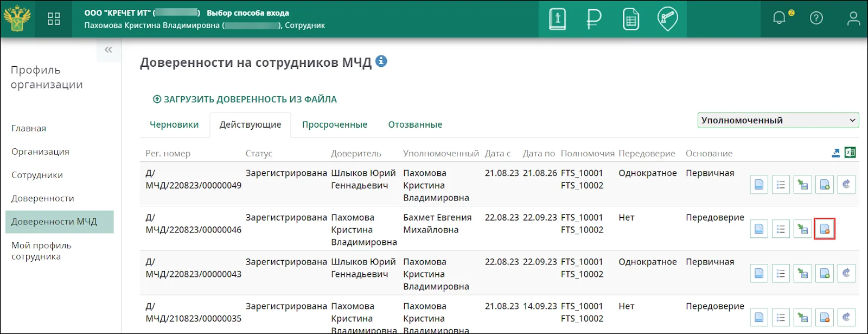Open the customs checkpoint barrier map icon
The height and width of the screenshot is (334, 868).
pos(667,19)
